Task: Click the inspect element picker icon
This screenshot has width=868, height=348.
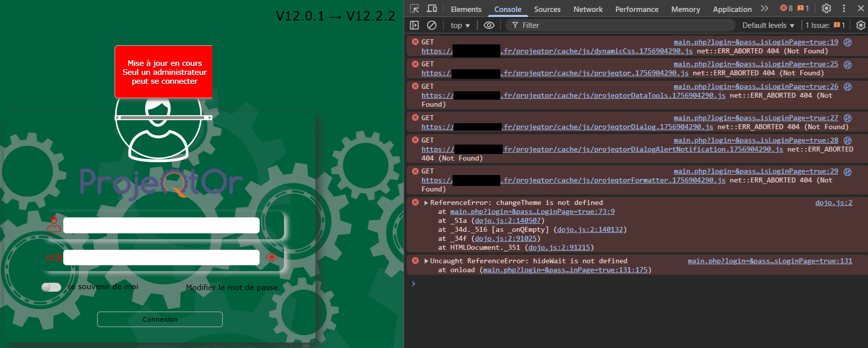Action: pyautogui.click(x=414, y=8)
